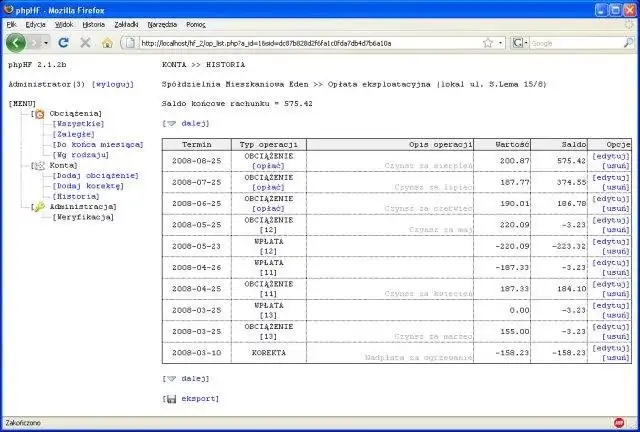The height and width of the screenshot is (432, 640).
Task: Click edytuj for the 2008-05-23 row
Action: click(x=611, y=242)
